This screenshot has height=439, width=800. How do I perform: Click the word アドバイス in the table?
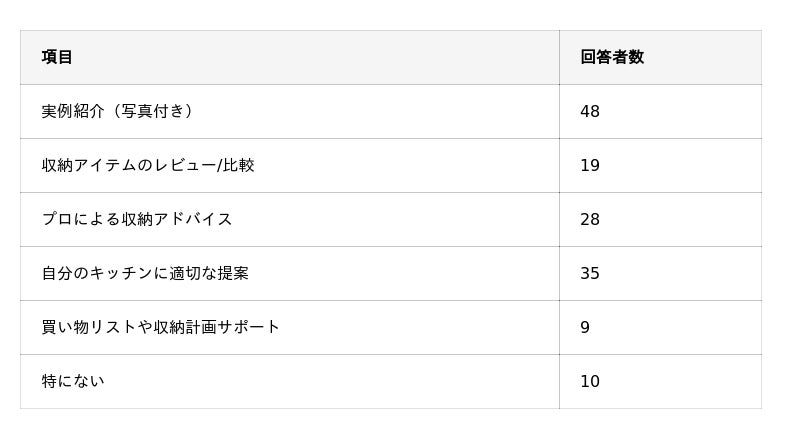pos(193,219)
